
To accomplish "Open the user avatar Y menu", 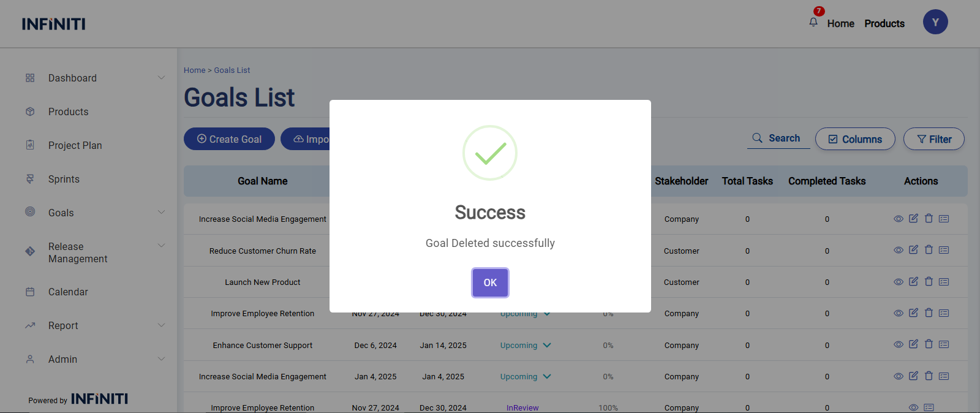I will (x=935, y=23).
